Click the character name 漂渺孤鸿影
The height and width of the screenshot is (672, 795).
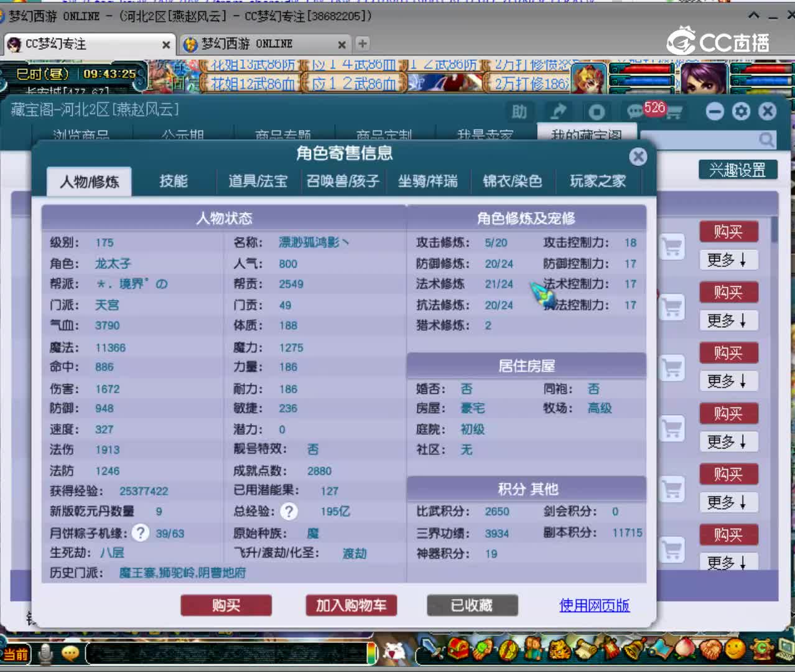pyautogui.click(x=314, y=242)
